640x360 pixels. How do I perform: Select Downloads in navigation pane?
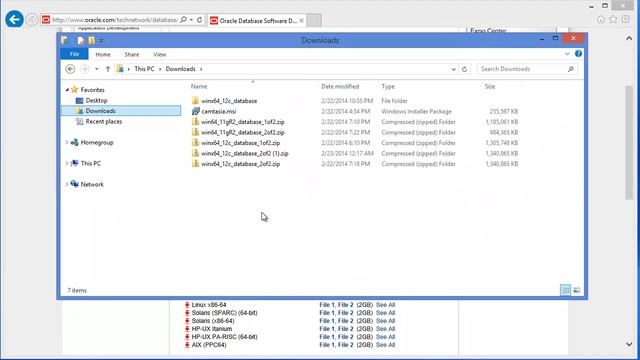coord(100,111)
